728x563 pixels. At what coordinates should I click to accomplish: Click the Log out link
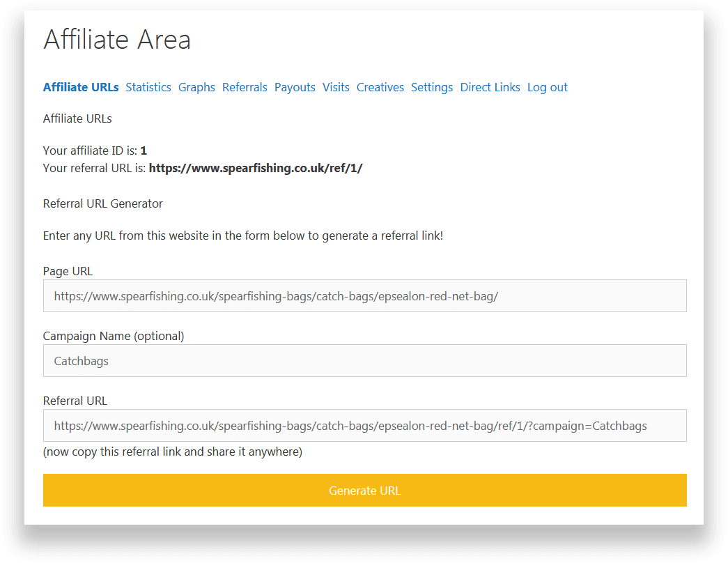pyautogui.click(x=547, y=87)
